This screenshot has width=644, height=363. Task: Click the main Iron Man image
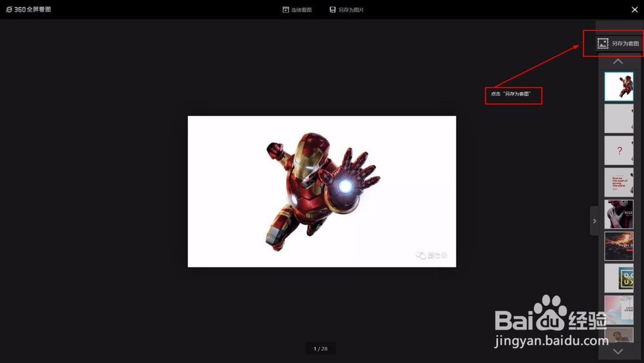click(321, 191)
